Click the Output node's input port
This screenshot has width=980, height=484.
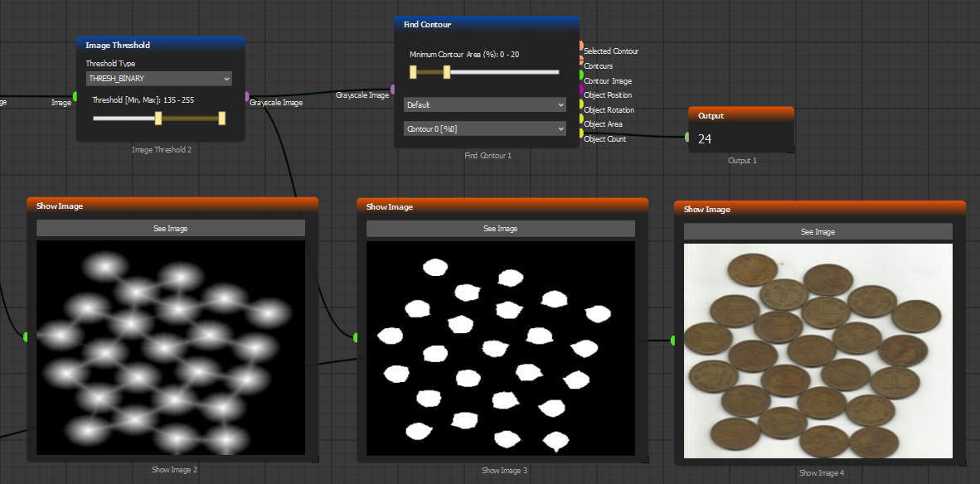[687, 137]
